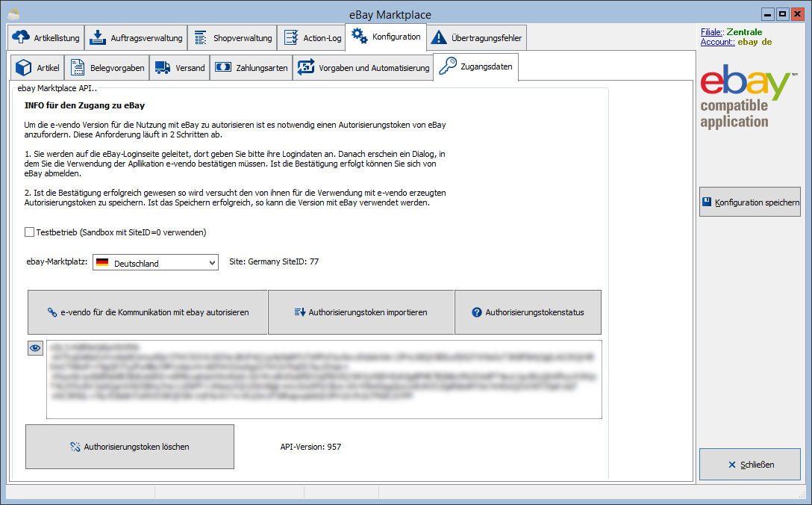Click the arrows icon of Vorgaben und Automatisierung
Image resolution: width=812 pixels, height=505 pixels.
[305, 67]
